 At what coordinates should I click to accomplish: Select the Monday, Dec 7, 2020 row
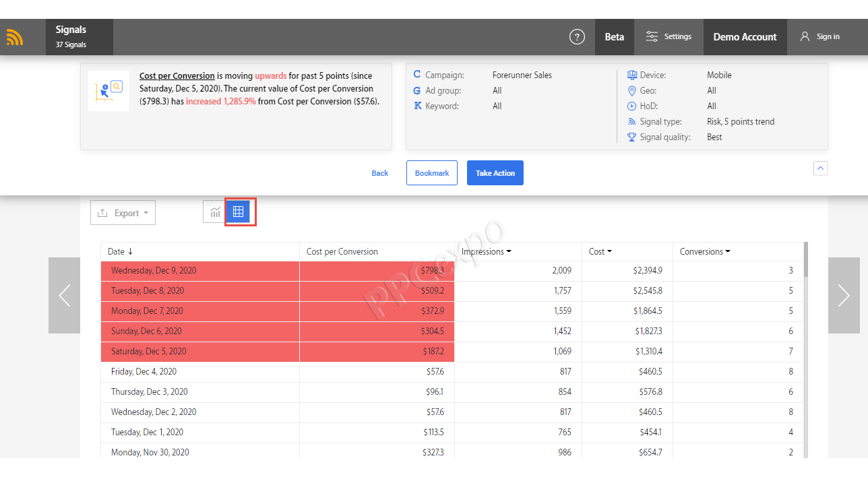coord(452,311)
